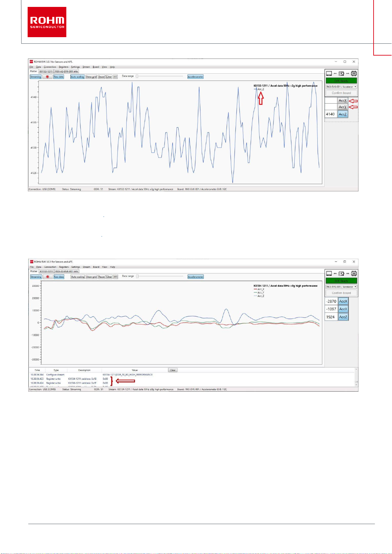Click Pause in the upper window's toolbar

[101, 77]
